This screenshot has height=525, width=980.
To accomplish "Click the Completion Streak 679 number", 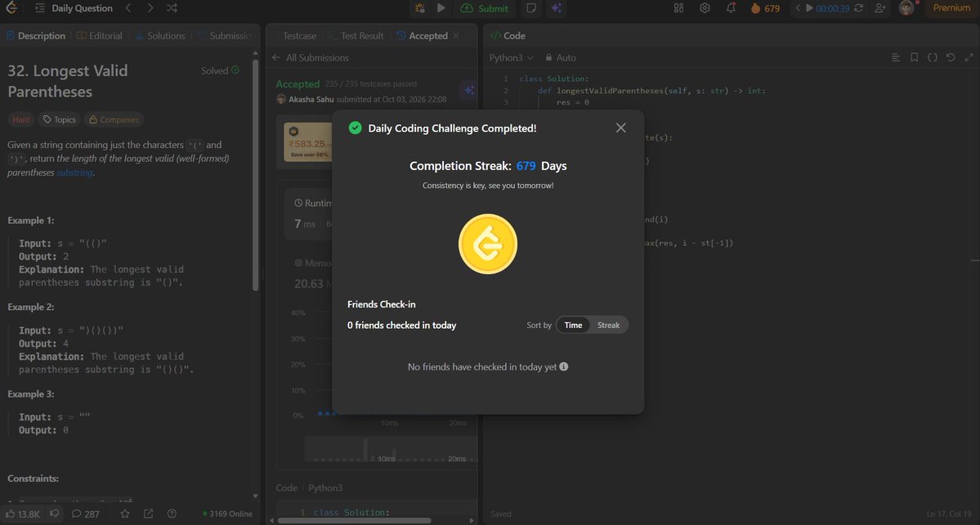I will click(526, 166).
